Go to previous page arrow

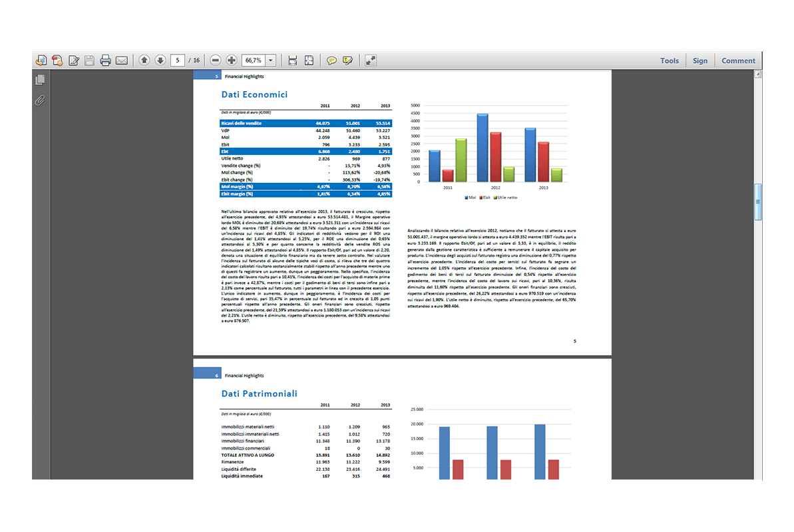click(144, 61)
